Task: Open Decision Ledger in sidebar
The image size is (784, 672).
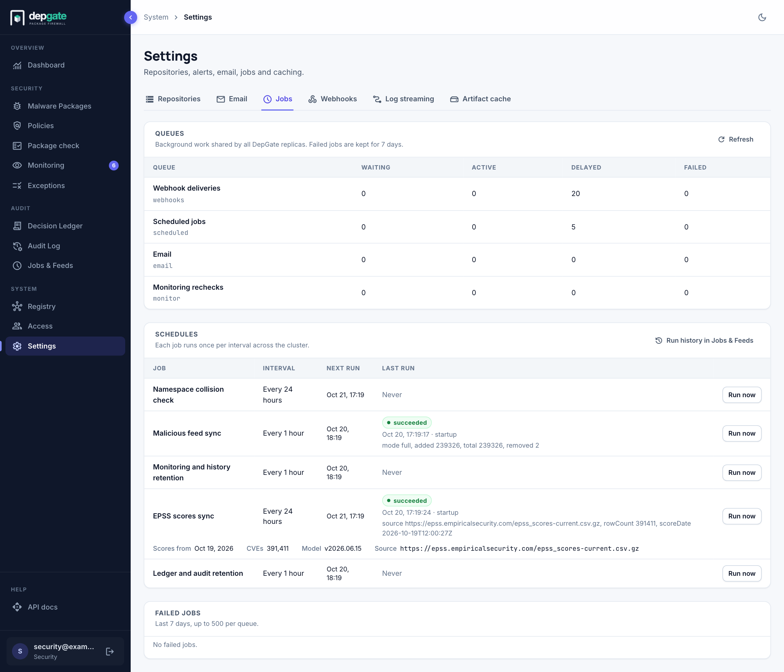Action: coord(65,226)
